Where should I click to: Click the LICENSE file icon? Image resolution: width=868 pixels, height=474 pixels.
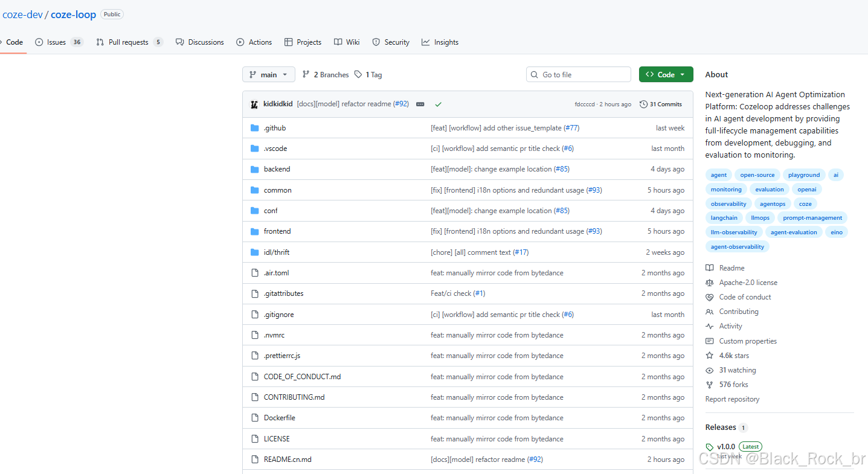(x=255, y=439)
